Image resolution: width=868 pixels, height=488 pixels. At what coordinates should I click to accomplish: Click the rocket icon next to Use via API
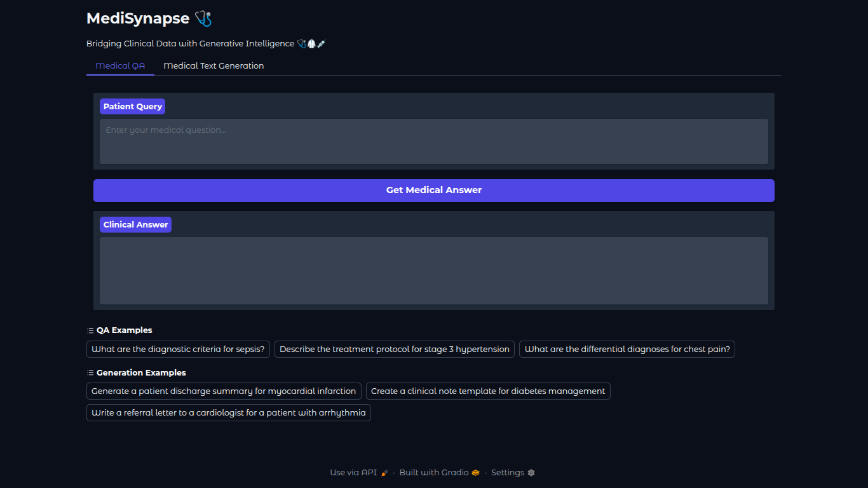pyautogui.click(x=384, y=473)
